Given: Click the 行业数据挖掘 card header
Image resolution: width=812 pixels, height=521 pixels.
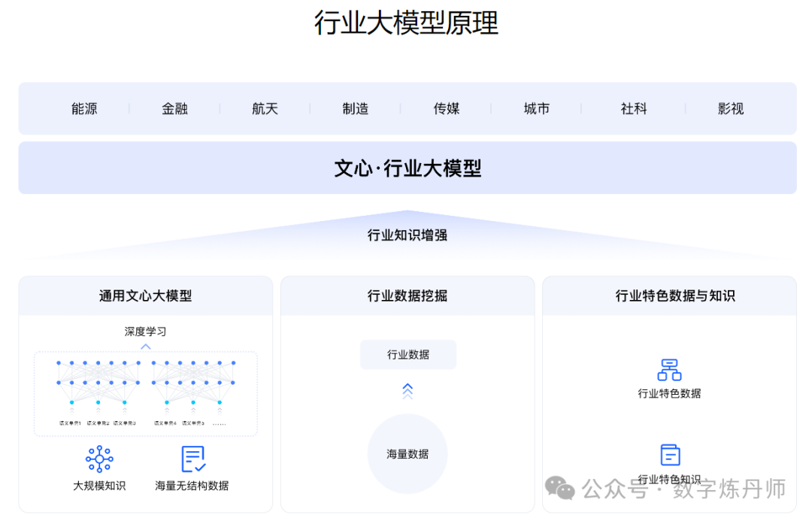Looking at the screenshot, I should point(408,295).
